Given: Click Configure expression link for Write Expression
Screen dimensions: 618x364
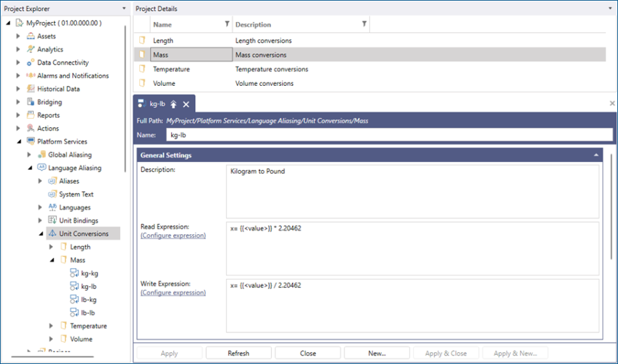Looking at the screenshot, I should [x=173, y=293].
